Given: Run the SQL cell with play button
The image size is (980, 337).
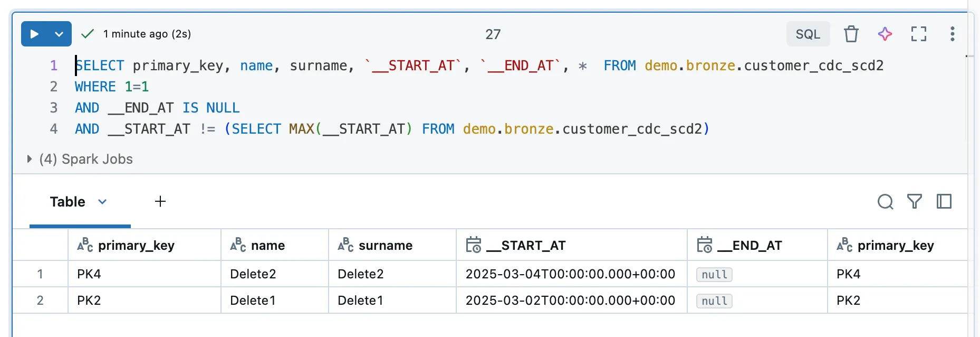Looking at the screenshot, I should [35, 34].
